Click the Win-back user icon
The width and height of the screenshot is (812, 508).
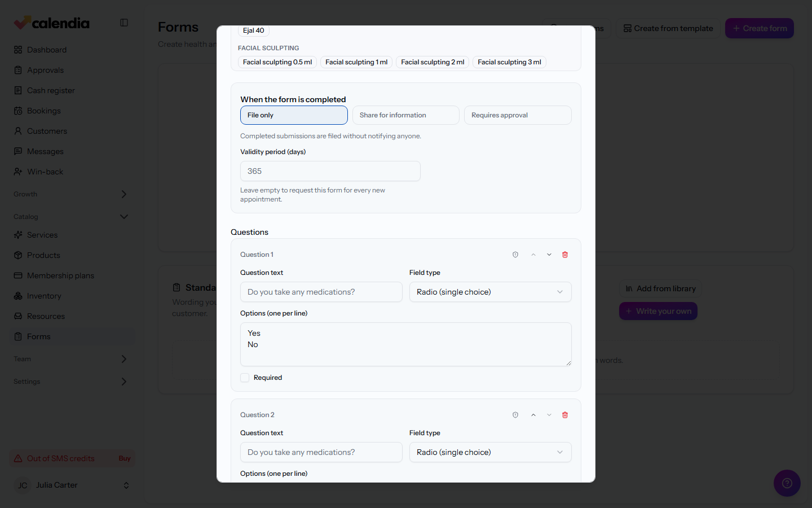click(x=18, y=172)
